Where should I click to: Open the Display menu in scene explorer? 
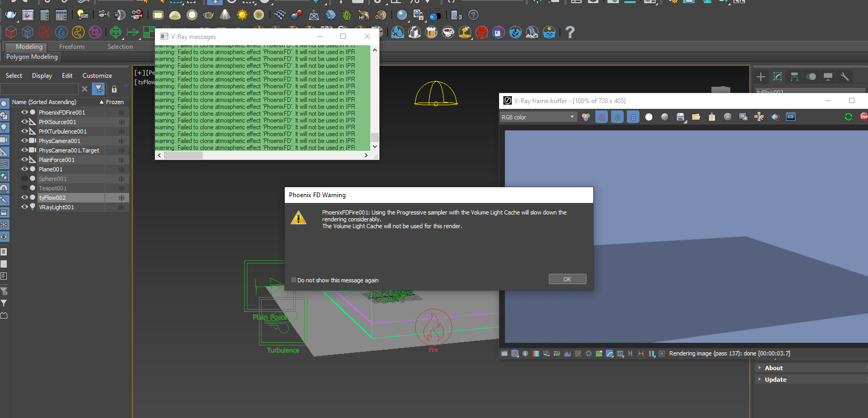point(42,76)
